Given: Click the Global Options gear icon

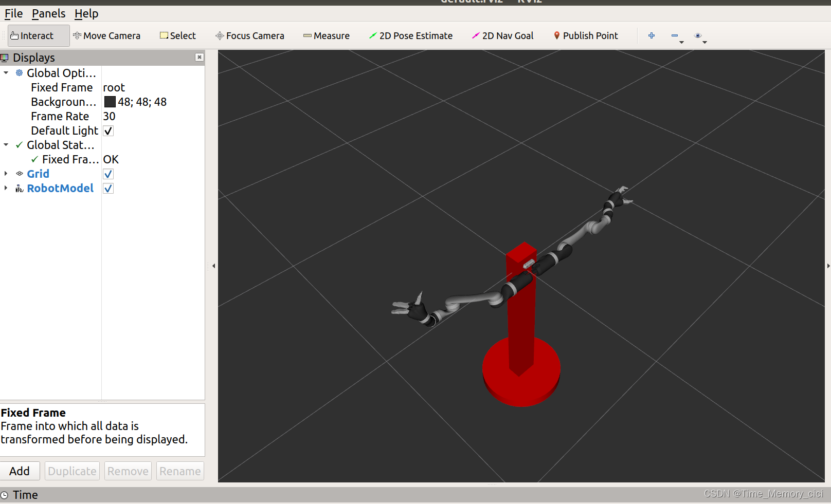Looking at the screenshot, I should (19, 73).
